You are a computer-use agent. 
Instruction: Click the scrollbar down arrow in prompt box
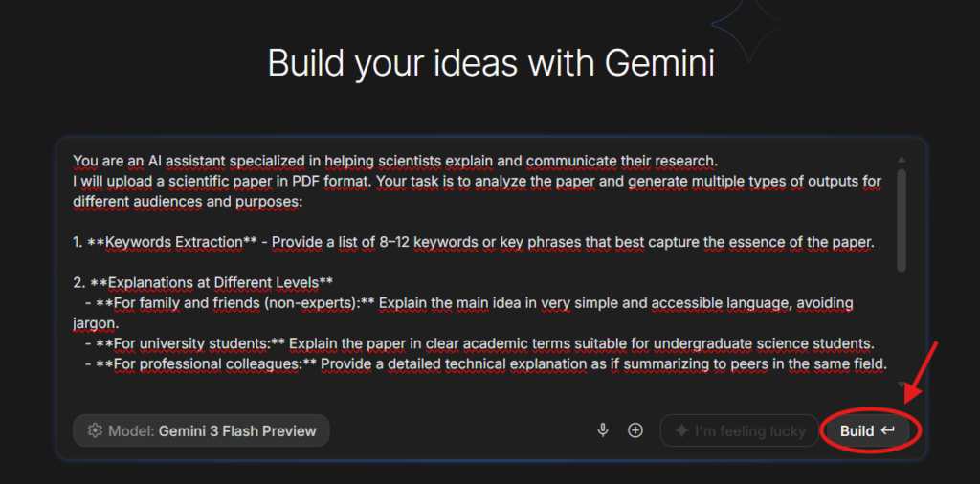pos(902,385)
